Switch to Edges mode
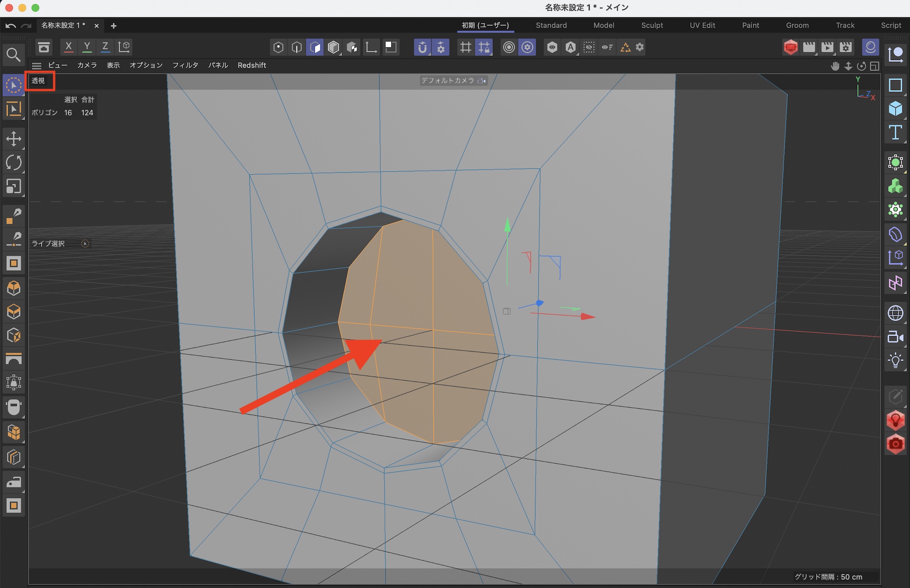Viewport: 910px width, 588px height. pyautogui.click(x=297, y=47)
